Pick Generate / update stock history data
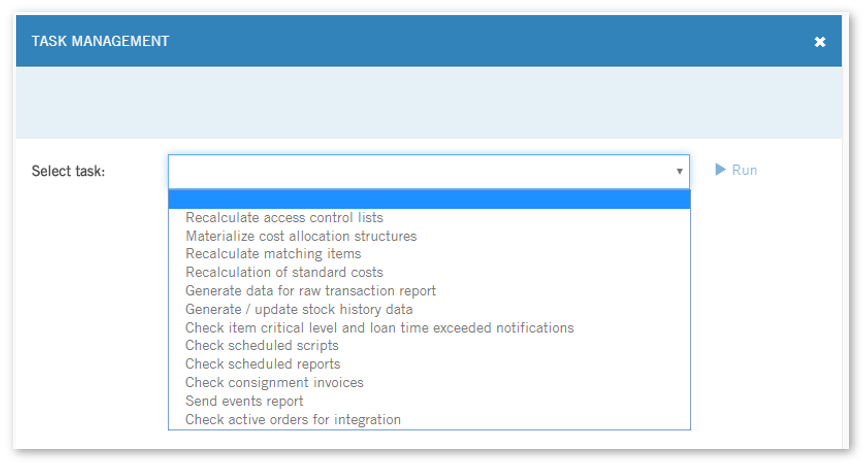The image size is (868, 465). coord(430,309)
